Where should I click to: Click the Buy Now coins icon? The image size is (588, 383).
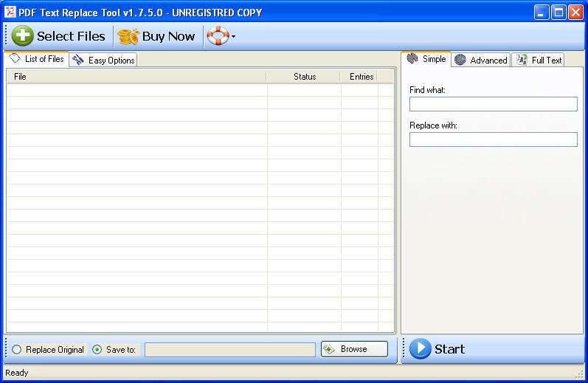pos(128,36)
